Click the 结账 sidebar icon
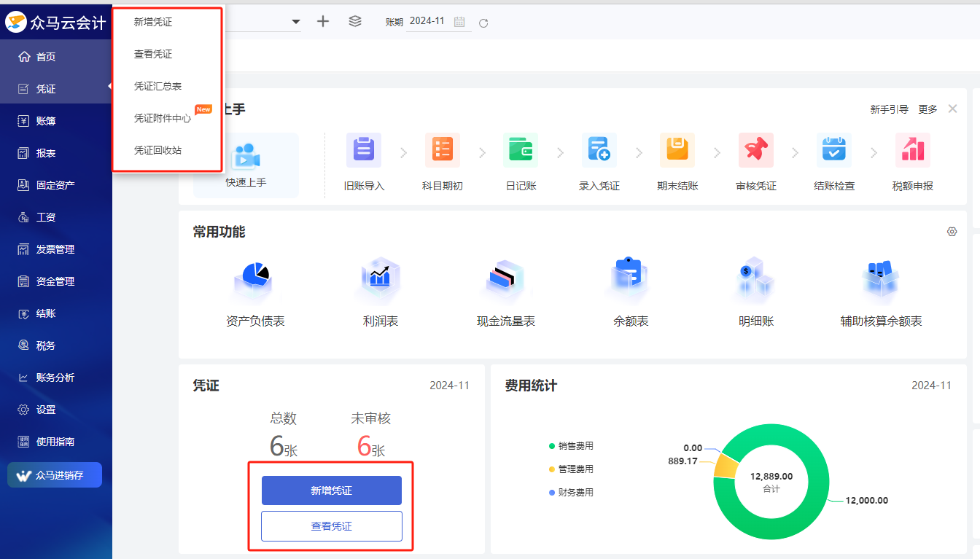 tap(23, 313)
